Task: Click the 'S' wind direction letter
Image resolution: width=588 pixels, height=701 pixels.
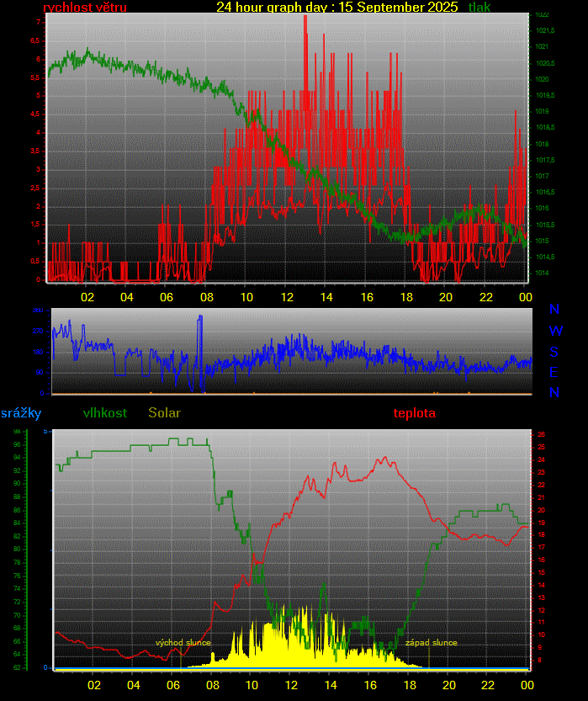Action: 555,352
